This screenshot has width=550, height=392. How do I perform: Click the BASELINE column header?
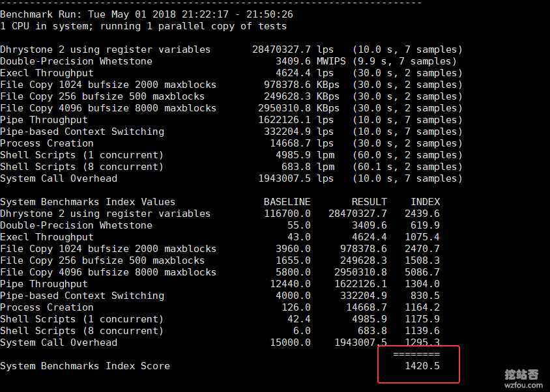(287, 202)
